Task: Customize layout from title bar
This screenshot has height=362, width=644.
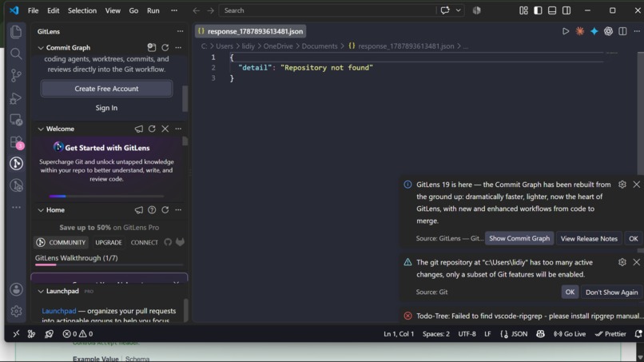Action: point(523,10)
